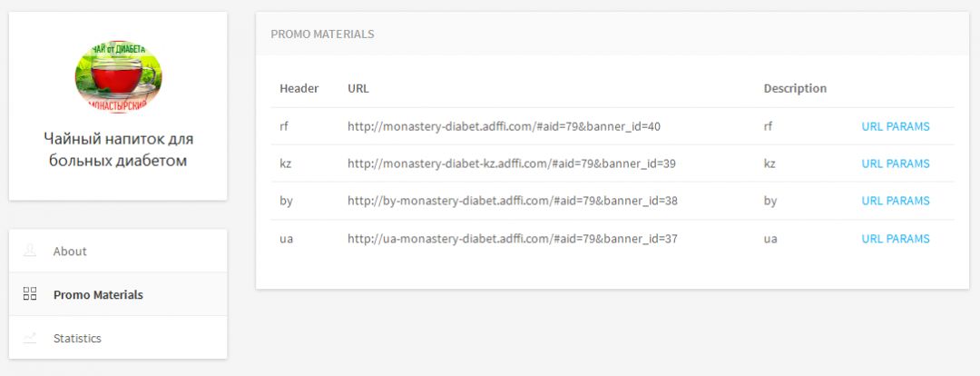Viewport: 980px width, 376px height.
Task: Open URL PARAMS for the ua row
Action: [x=895, y=238]
